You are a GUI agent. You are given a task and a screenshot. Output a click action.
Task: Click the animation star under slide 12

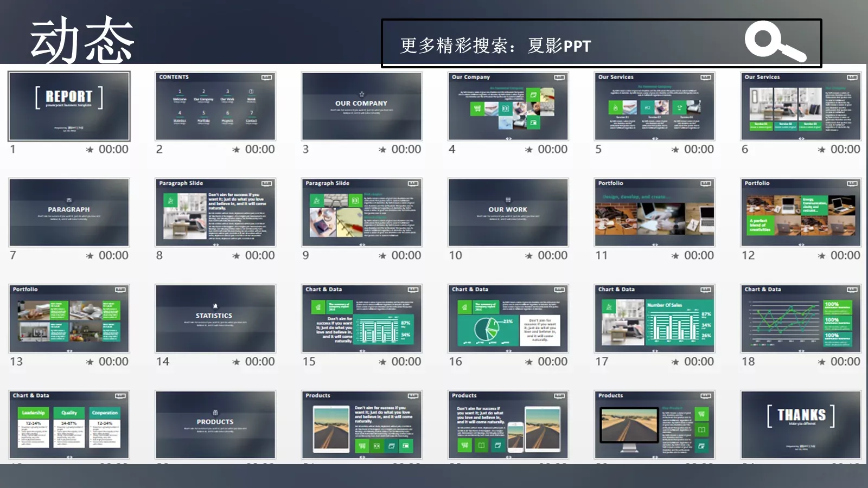tap(822, 256)
